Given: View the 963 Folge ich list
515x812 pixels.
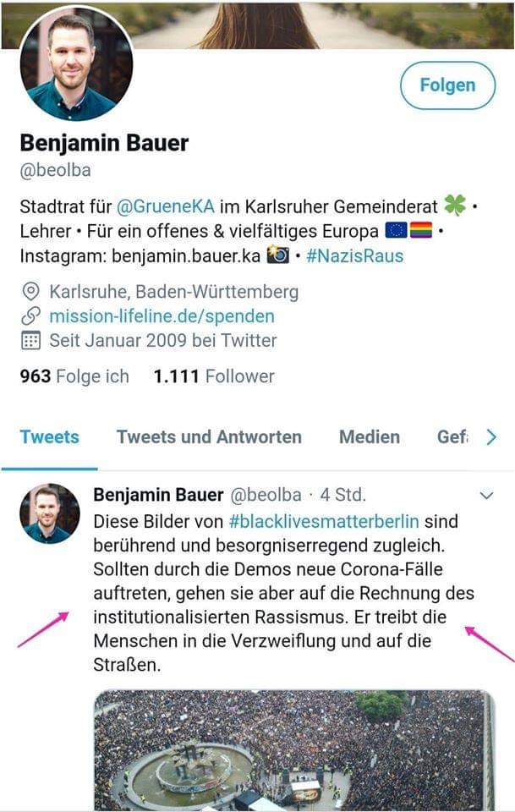Looking at the screenshot, I should tap(74, 376).
